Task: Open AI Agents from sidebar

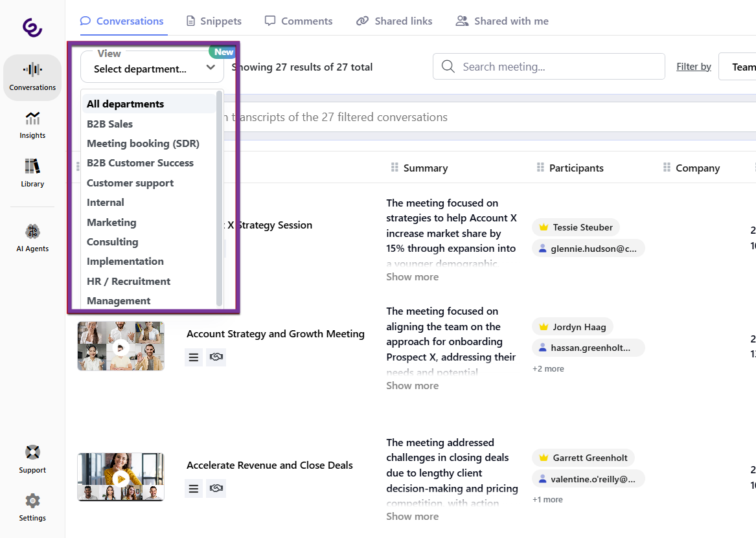Action: (x=32, y=238)
